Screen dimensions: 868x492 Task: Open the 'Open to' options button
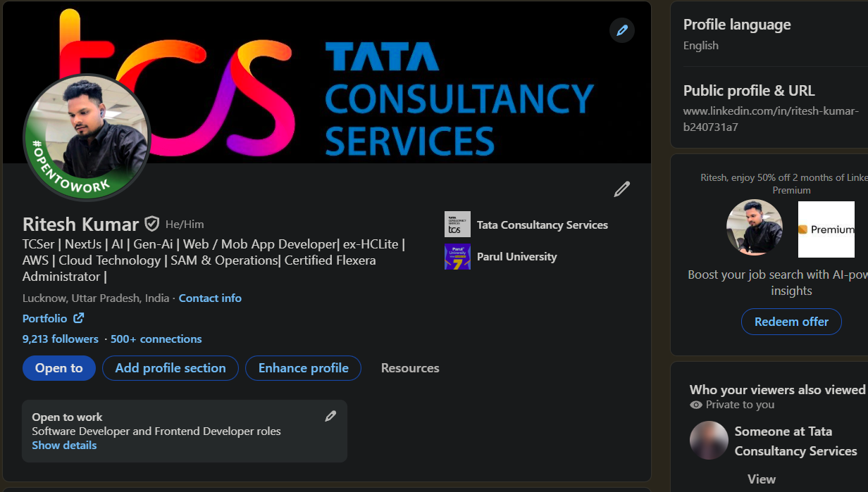[59, 368]
